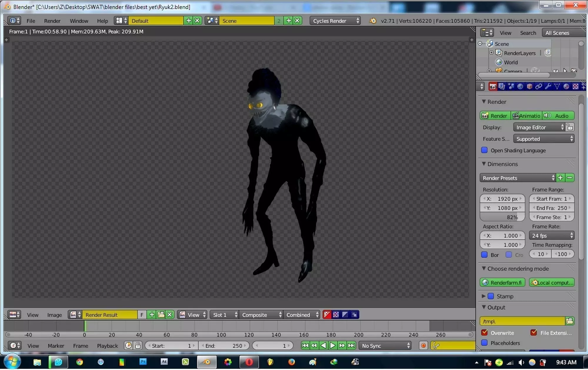
Task: Open an image using the folder icon
Action: pos(161,315)
